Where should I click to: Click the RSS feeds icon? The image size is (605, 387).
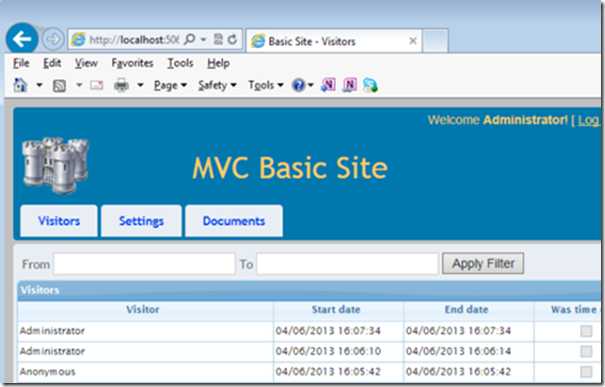click(59, 85)
